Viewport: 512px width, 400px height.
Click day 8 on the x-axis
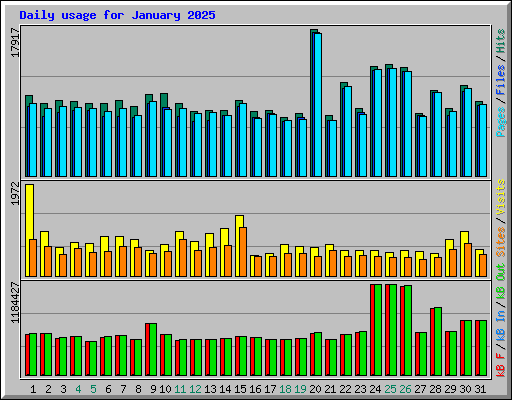coord(138,389)
